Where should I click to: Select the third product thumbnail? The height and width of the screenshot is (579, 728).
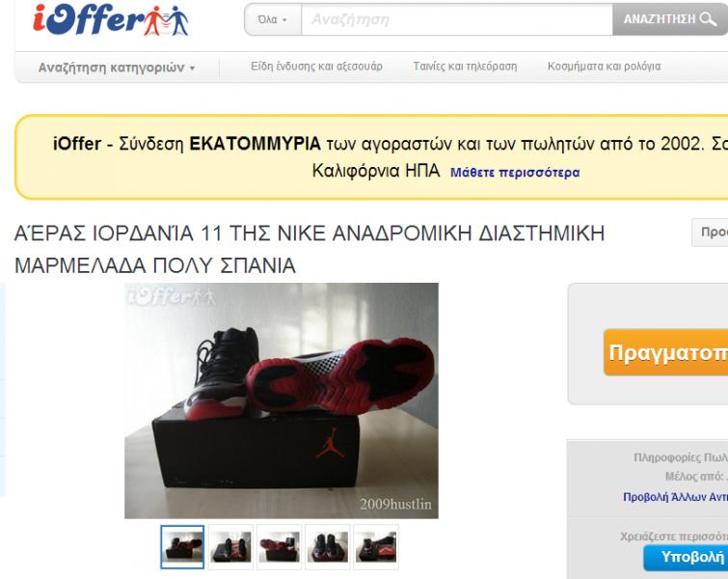(x=279, y=547)
